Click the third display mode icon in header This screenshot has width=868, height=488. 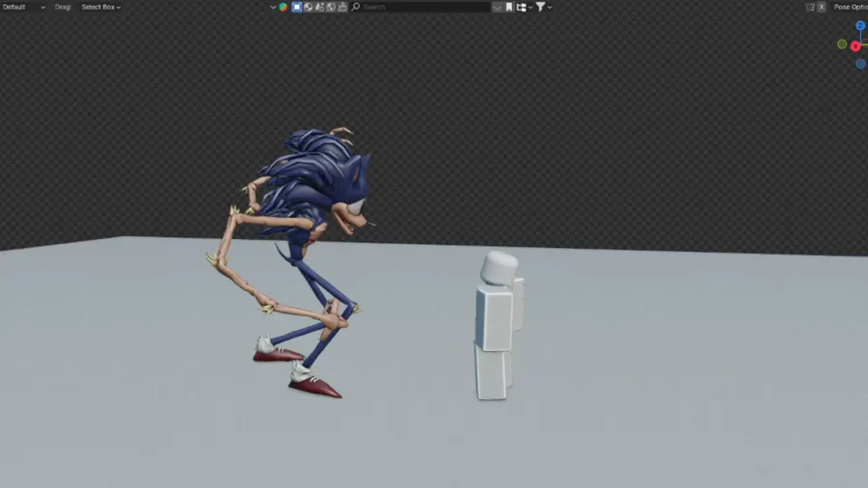(x=319, y=7)
